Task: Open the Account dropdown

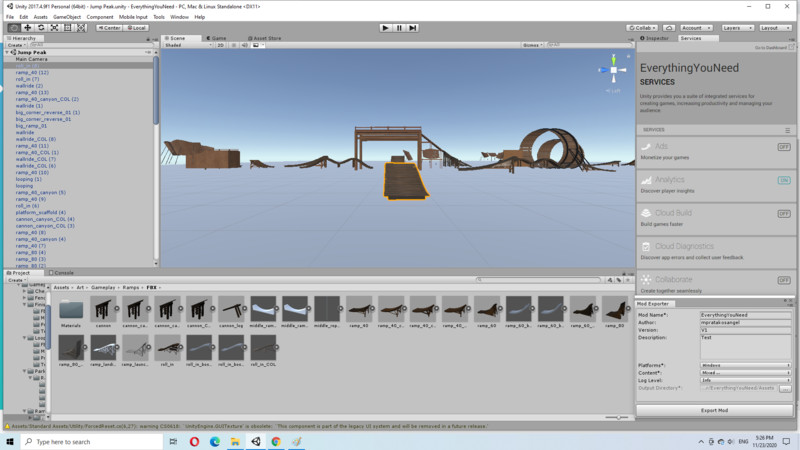Action: pos(696,28)
